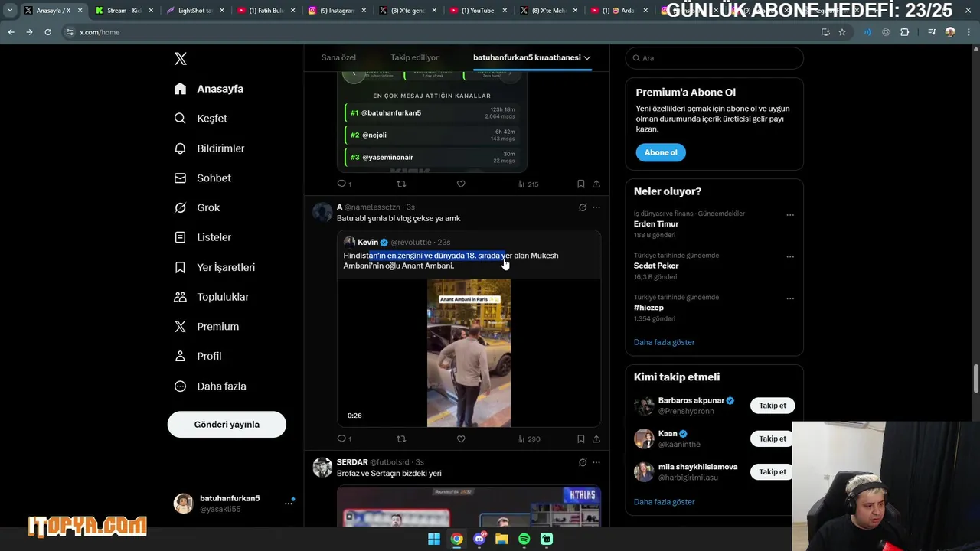Open Kevin @revoluttie quoted profile name
Image resolution: width=980 pixels, height=551 pixels.
coord(367,243)
